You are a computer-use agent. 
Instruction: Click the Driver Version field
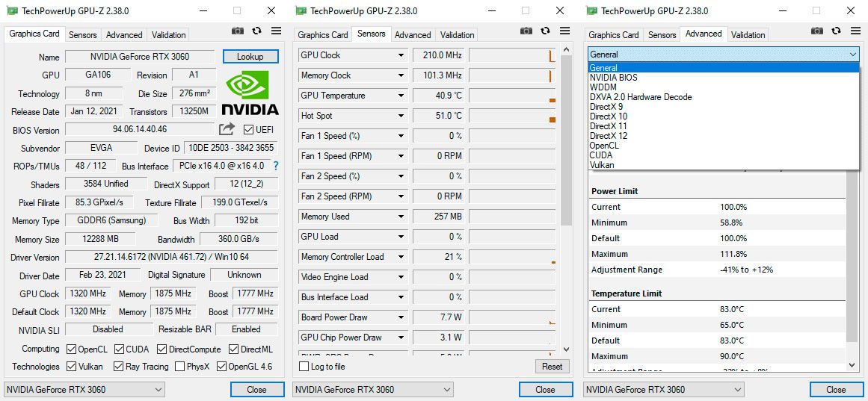[172, 257]
